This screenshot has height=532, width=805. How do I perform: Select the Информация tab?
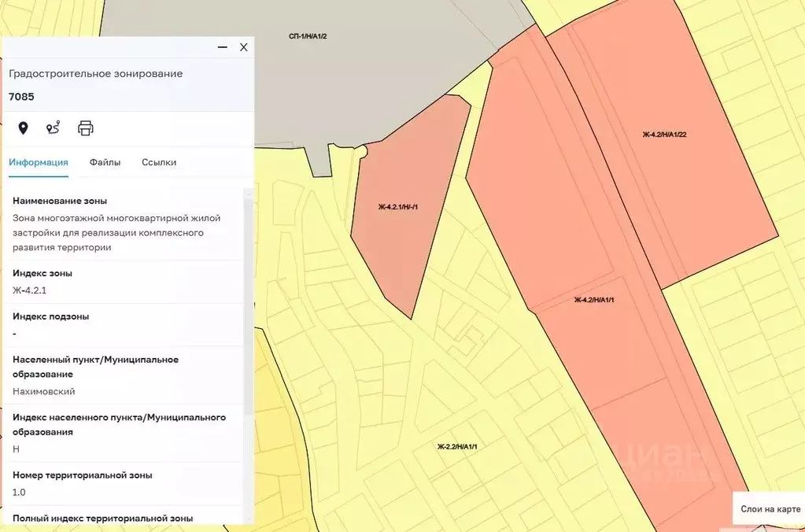[38, 162]
